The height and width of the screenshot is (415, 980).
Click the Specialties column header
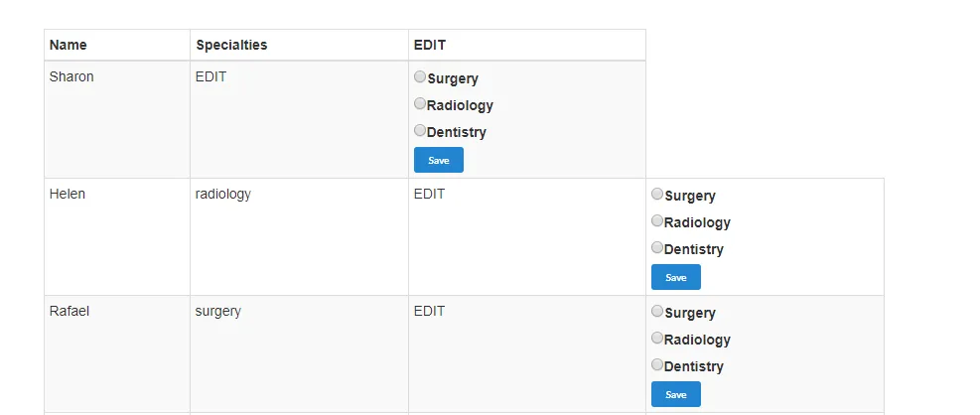(x=231, y=45)
